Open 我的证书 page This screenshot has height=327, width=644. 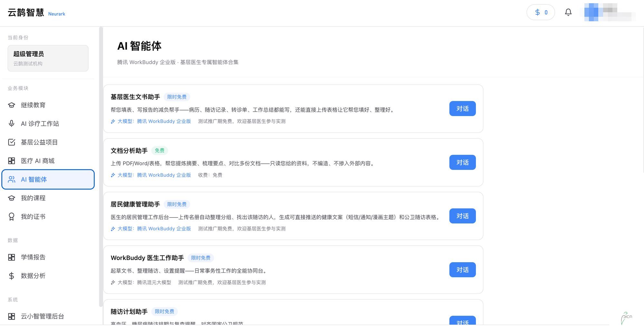tap(48, 217)
